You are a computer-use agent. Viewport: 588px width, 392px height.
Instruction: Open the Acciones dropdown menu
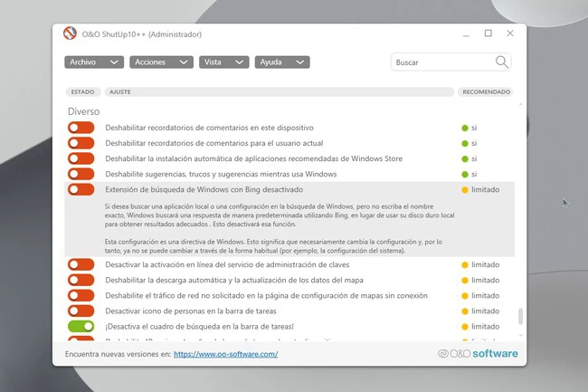pyautogui.click(x=161, y=62)
